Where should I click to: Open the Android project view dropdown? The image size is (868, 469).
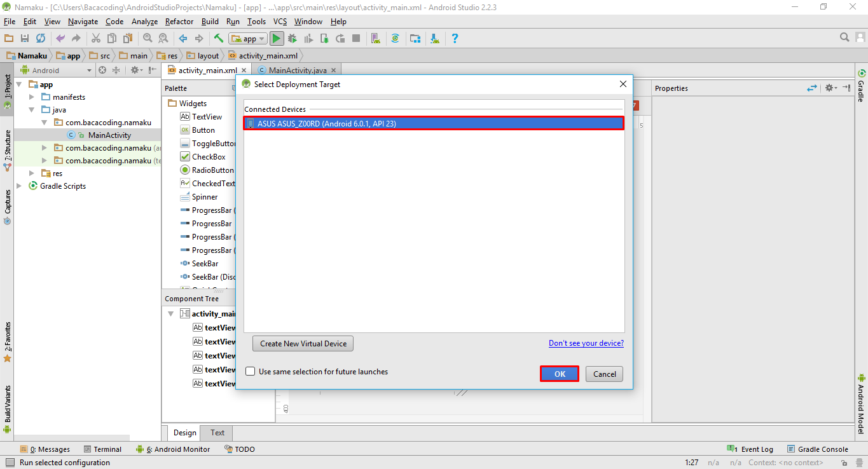coord(57,70)
